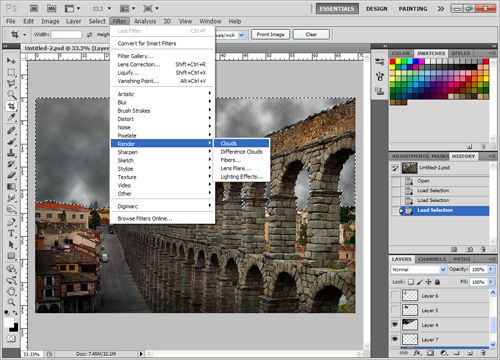The image size is (500, 360).
Task: Select the Path Selection tool
Action: [11, 245]
